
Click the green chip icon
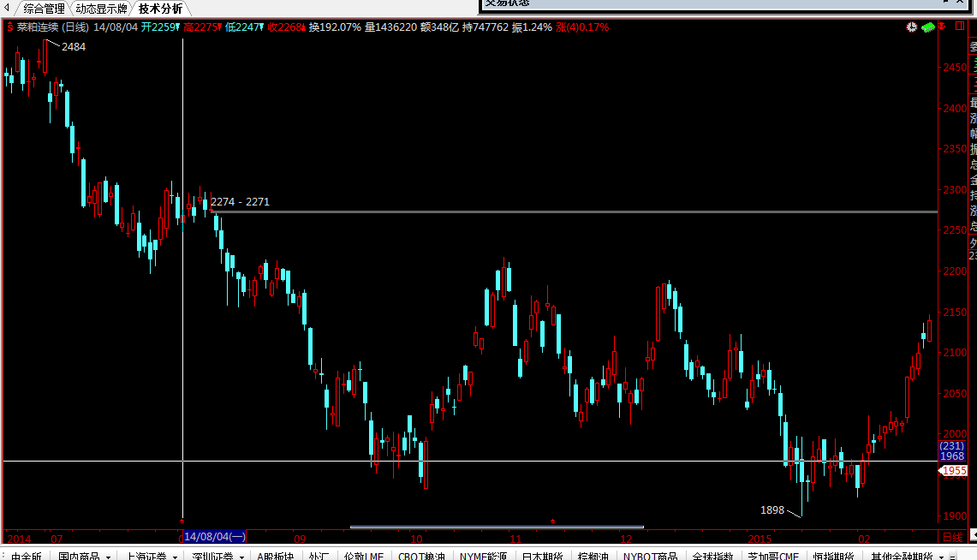tap(928, 27)
